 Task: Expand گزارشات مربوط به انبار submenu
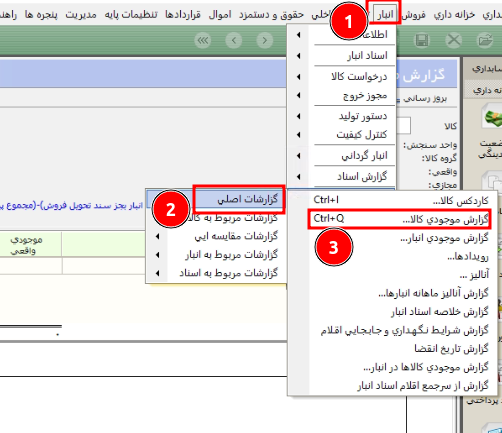coord(216,255)
